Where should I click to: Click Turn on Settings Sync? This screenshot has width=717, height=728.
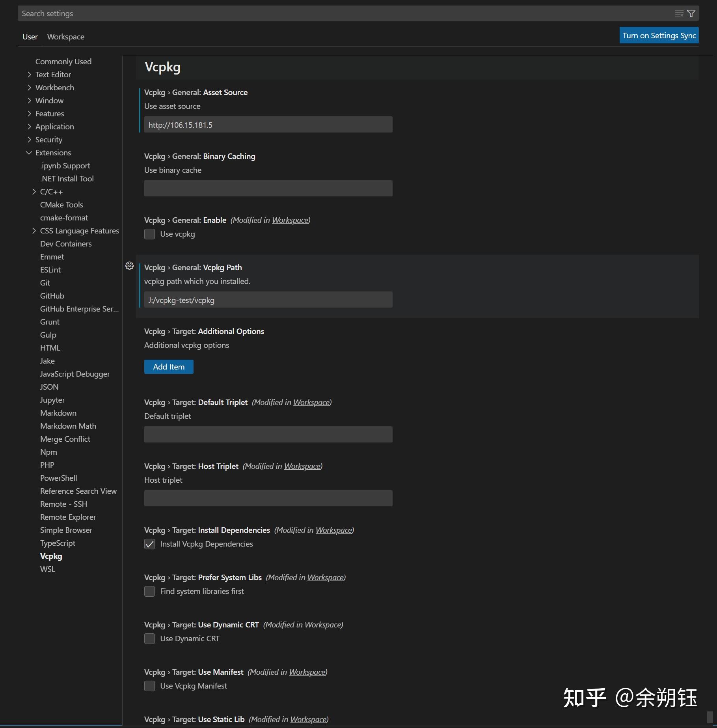click(x=658, y=35)
